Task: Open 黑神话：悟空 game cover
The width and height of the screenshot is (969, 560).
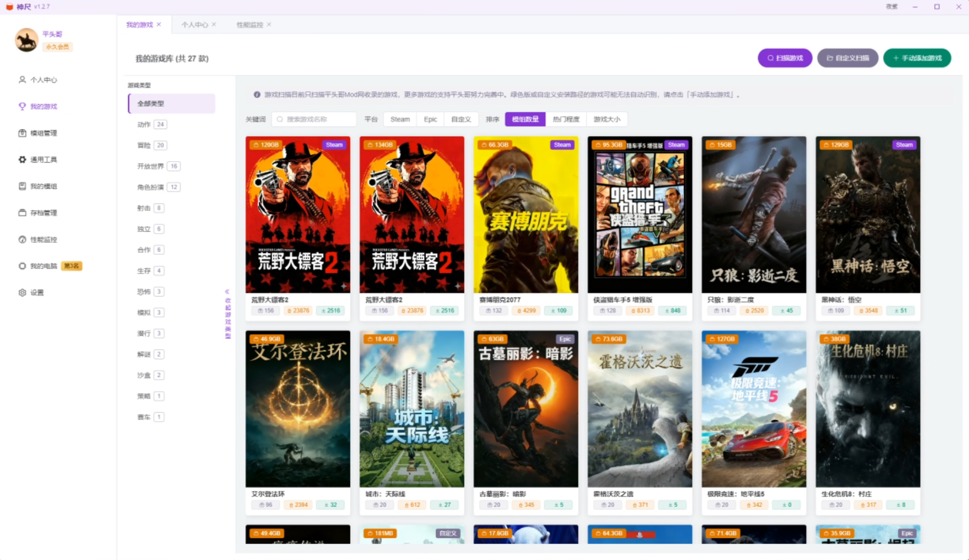Action: pyautogui.click(x=868, y=215)
